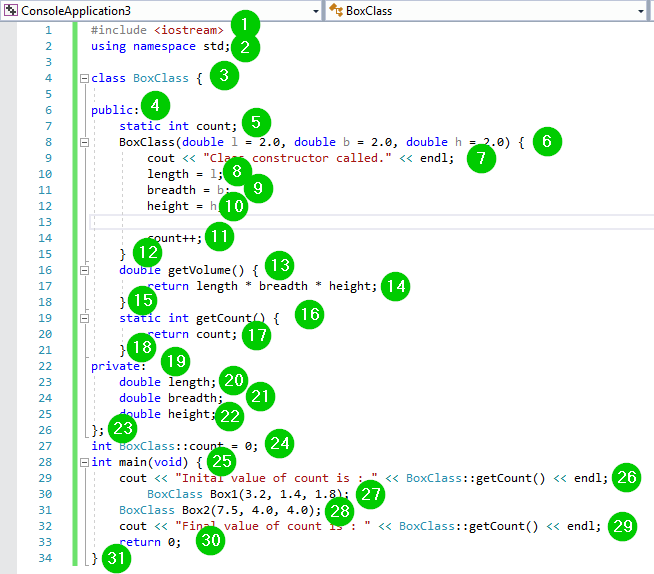Click the green circle marker numbered 29

tap(621, 525)
